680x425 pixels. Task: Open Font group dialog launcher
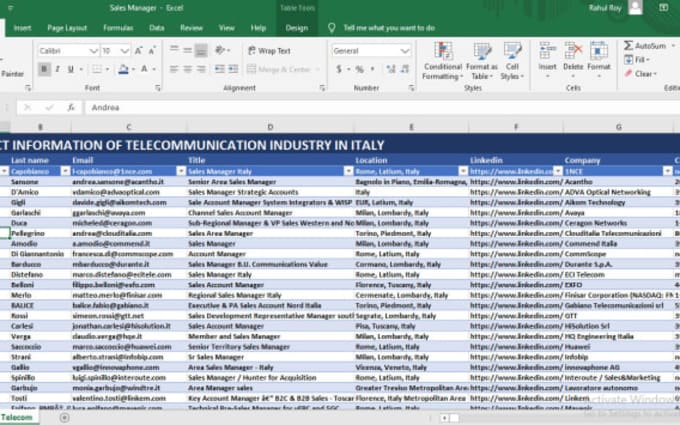158,88
